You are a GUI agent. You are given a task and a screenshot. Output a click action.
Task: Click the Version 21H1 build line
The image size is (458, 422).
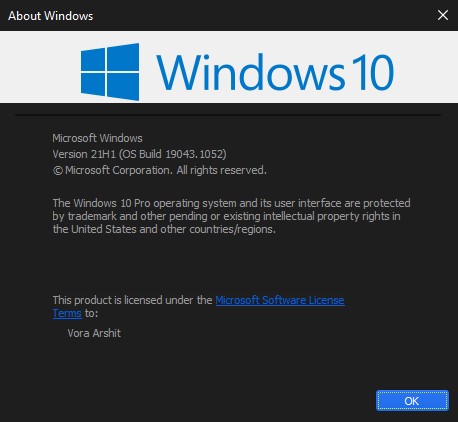click(x=139, y=154)
